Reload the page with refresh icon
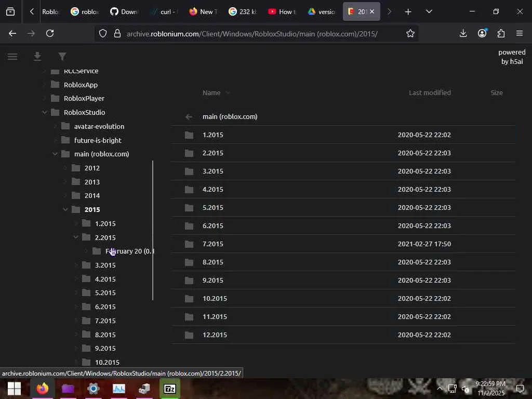532x399 pixels. tap(50, 33)
